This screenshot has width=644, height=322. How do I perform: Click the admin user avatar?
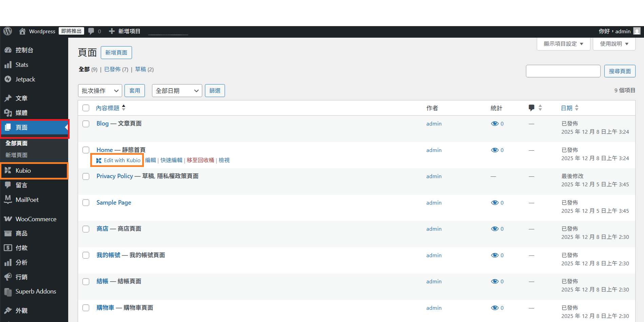click(637, 31)
